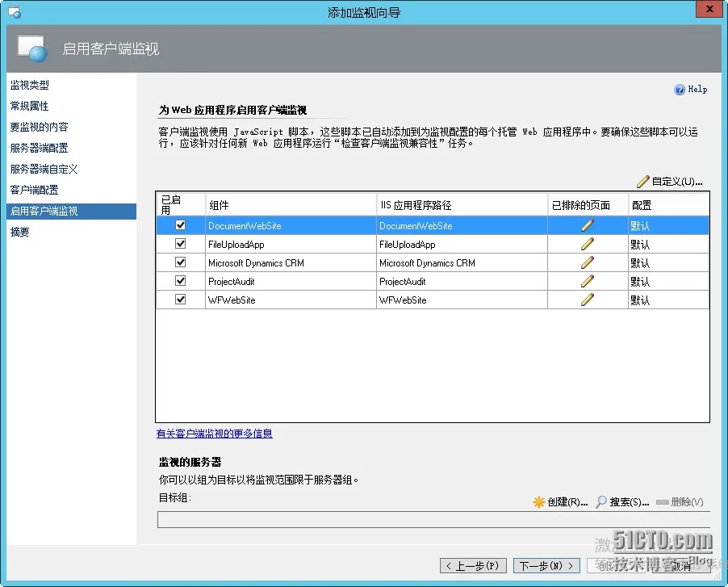Click the 创建(R)... create group button

[560, 501]
